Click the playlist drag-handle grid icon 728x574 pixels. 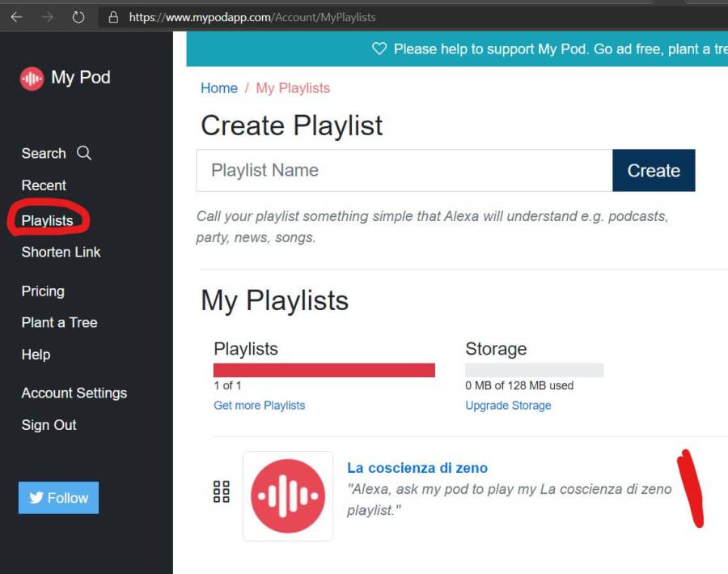tap(221, 491)
